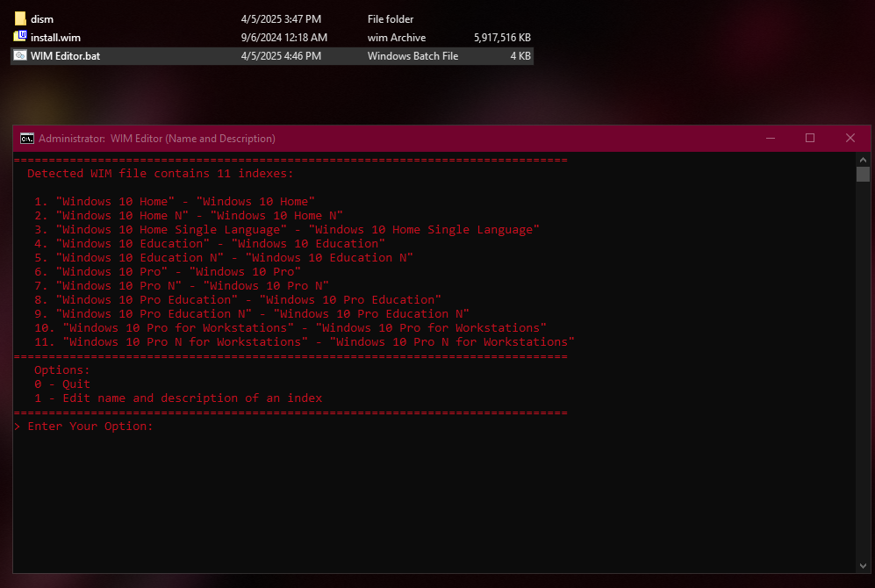
Task: Click the install.wim file name
Action: click(55, 38)
